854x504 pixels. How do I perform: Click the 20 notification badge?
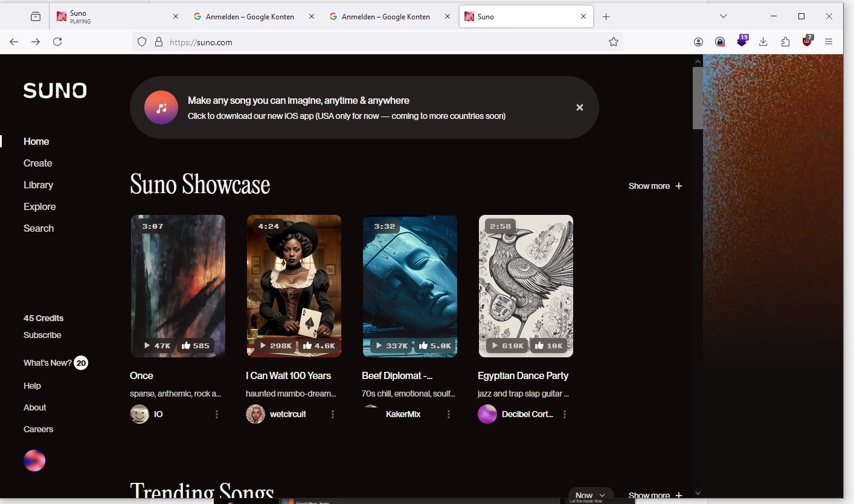coord(81,363)
